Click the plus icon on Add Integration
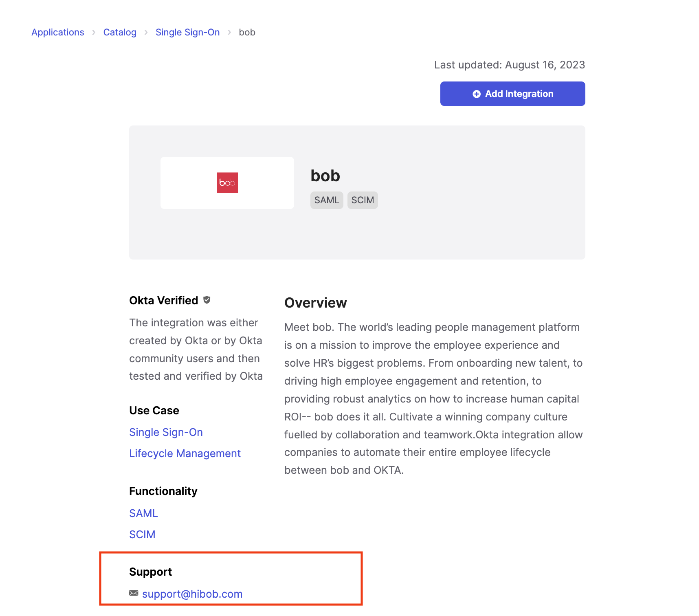 coord(476,94)
